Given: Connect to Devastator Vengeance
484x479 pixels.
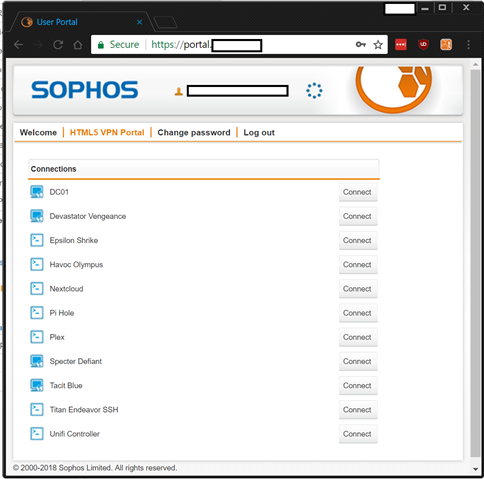Looking at the screenshot, I should [x=358, y=216].
